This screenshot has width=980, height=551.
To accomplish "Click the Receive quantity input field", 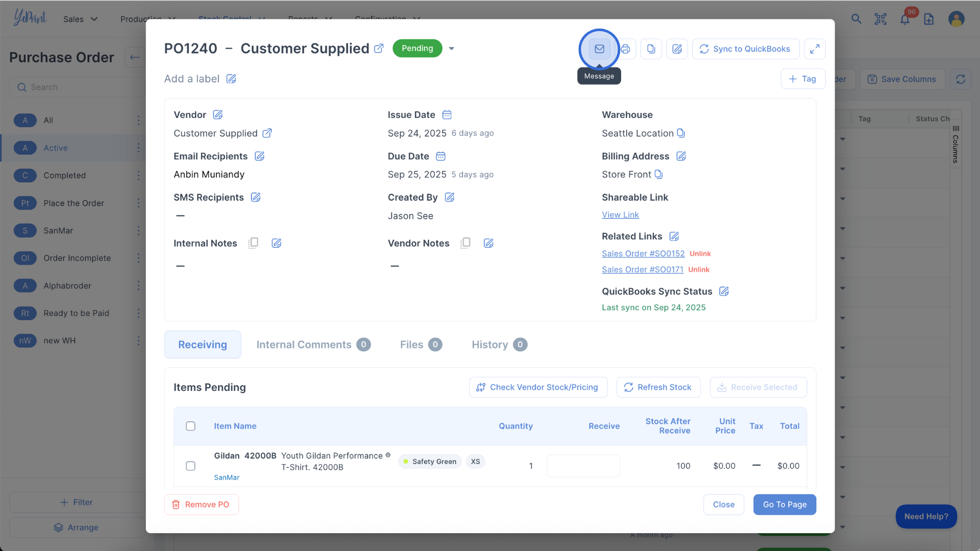I will coord(583,466).
